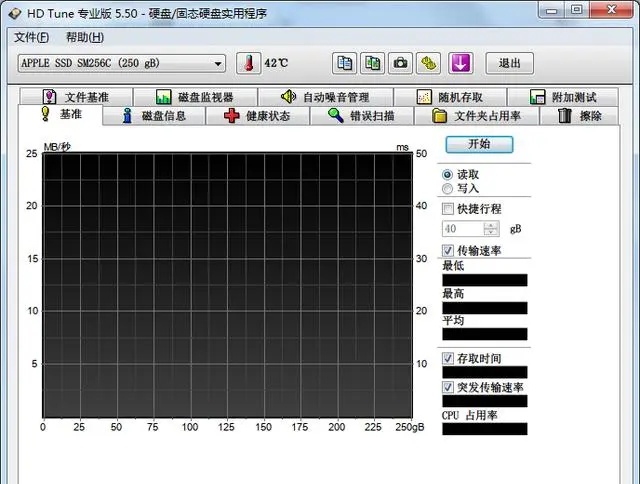Click the copy screenshot to clipboard icon
Screen dimensions: 640x484
(372, 63)
